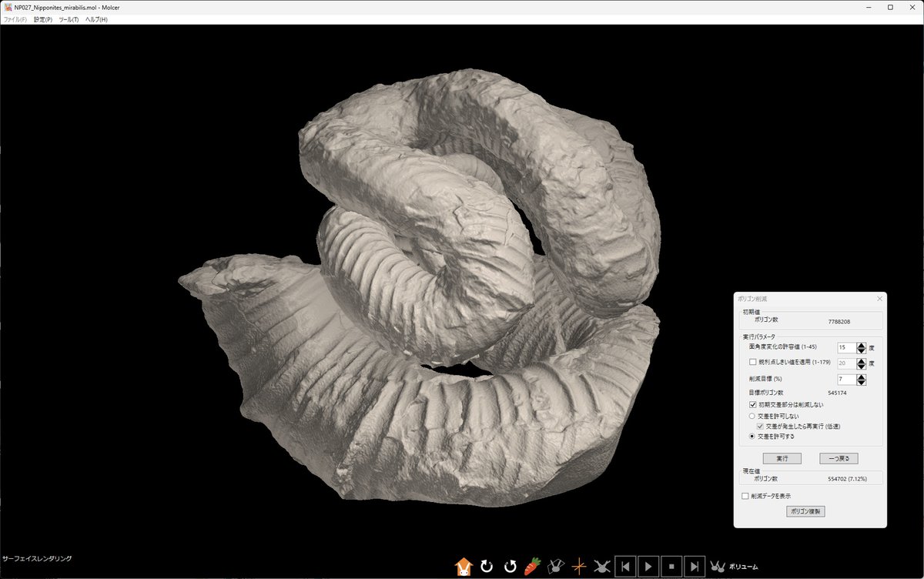Click the rabbit with frame icon
Screen dimensions: 924x579
tap(555, 567)
